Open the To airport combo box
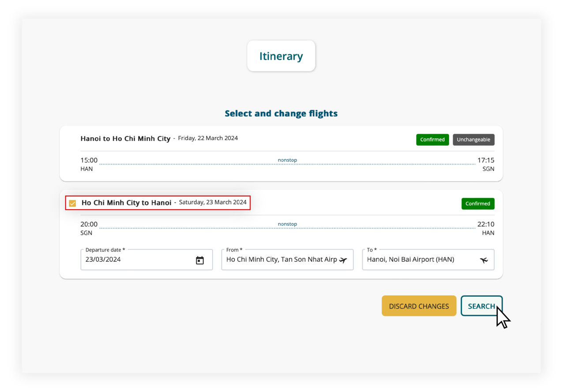 pos(421,260)
